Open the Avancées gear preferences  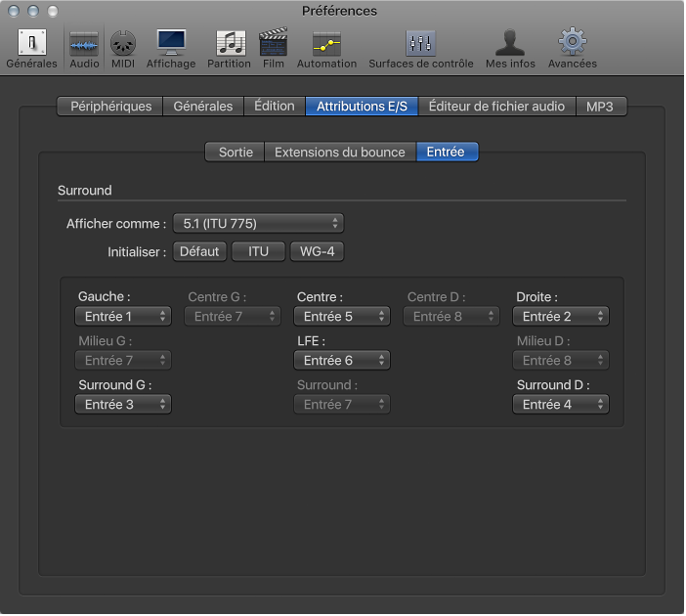pos(572,47)
